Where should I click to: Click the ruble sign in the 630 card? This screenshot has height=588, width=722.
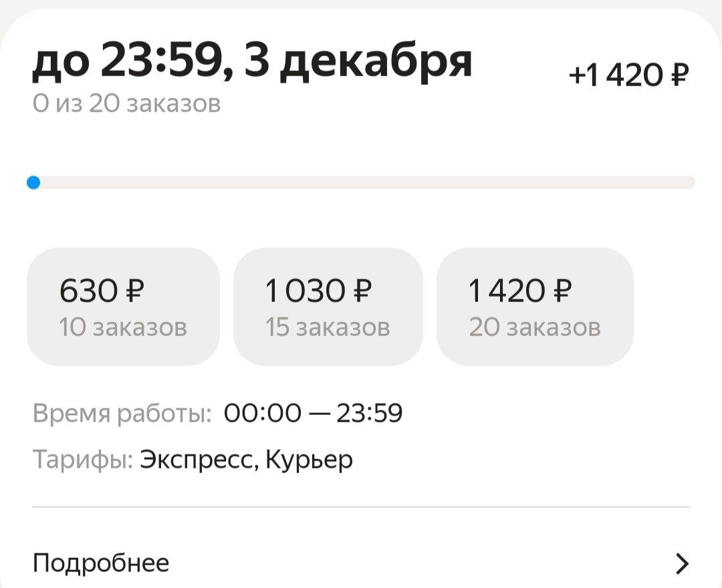click(x=134, y=291)
